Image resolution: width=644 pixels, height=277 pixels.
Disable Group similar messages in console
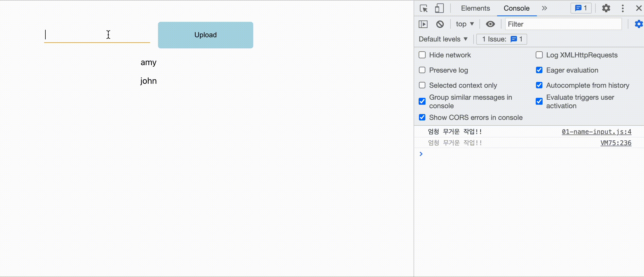(422, 101)
